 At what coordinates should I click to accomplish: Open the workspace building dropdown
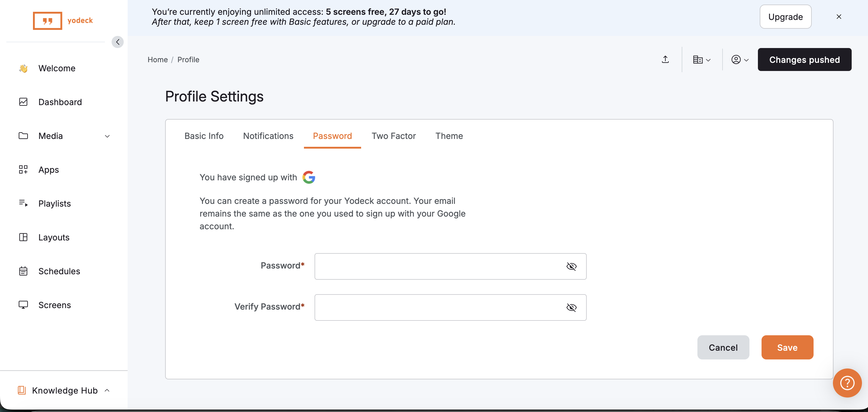[x=702, y=60]
